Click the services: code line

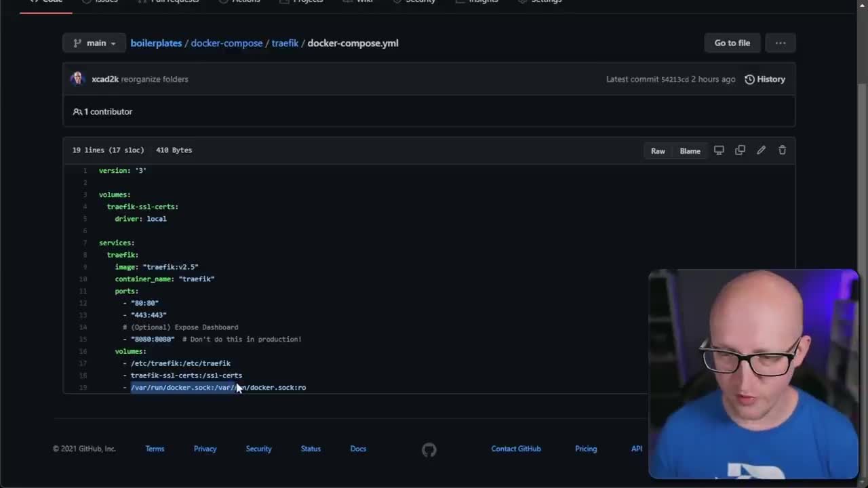pyautogui.click(x=117, y=243)
